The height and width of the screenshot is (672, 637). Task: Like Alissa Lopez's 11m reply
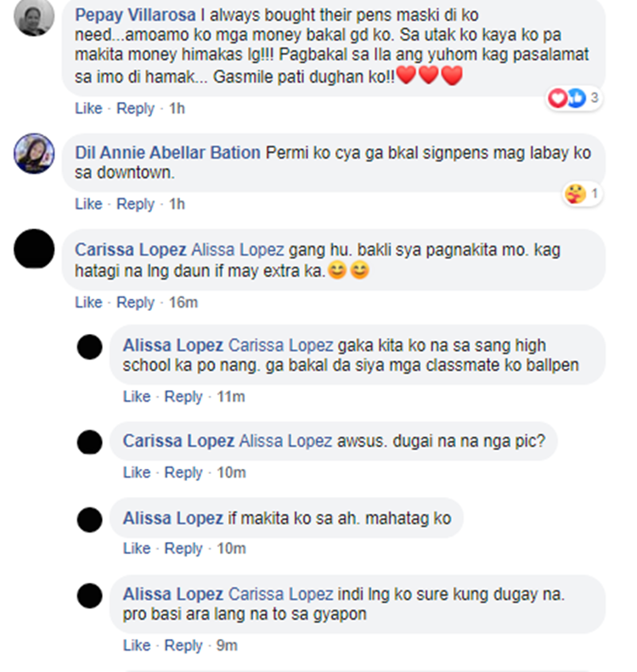pyautogui.click(x=137, y=397)
